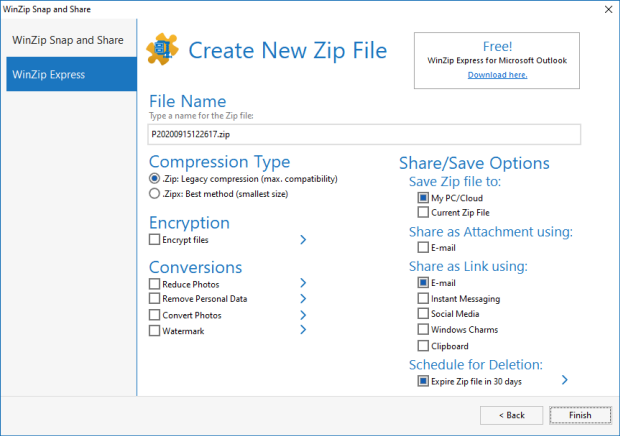Check the Current Zip File option
The height and width of the screenshot is (436, 620).
click(x=423, y=212)
